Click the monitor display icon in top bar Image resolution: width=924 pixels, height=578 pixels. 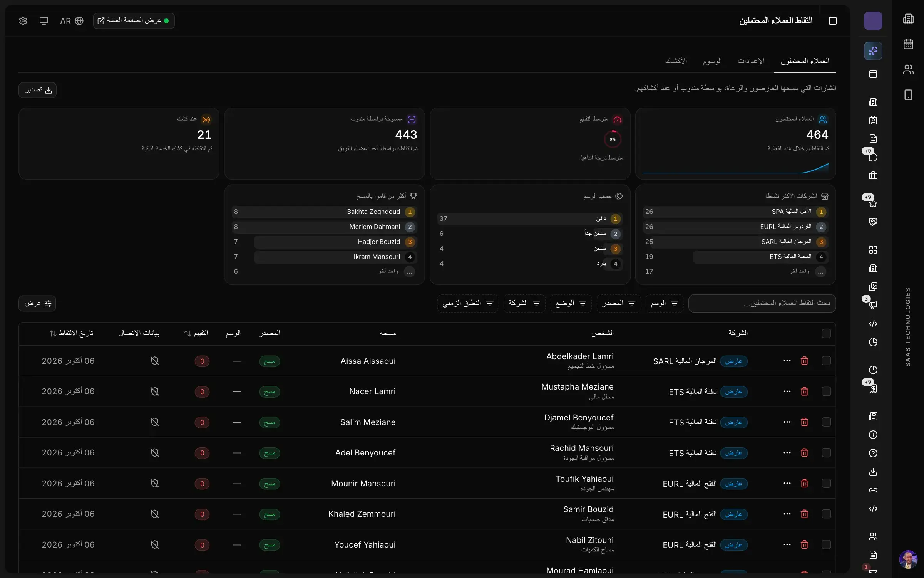tap(44, 21)
